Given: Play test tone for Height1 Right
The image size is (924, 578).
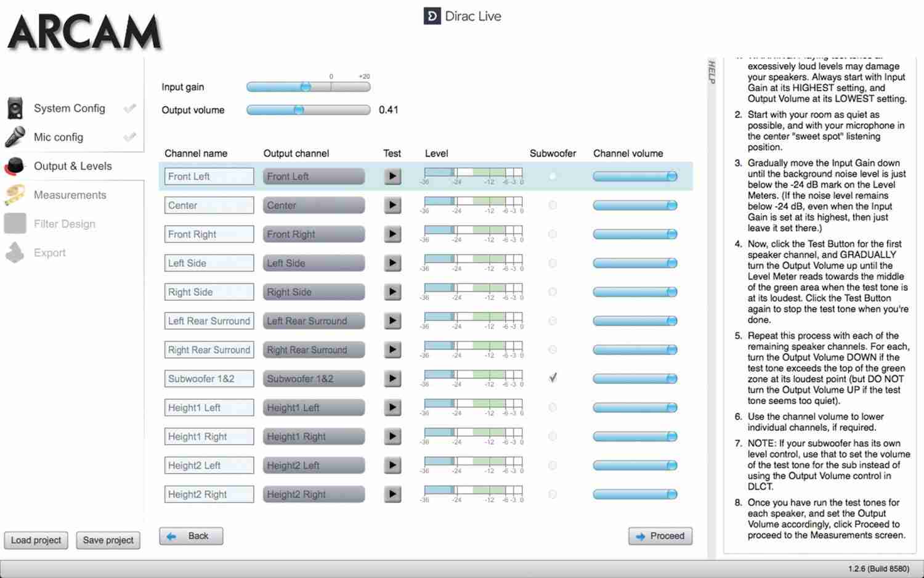Looking at the screenshot, I should 392,436.
